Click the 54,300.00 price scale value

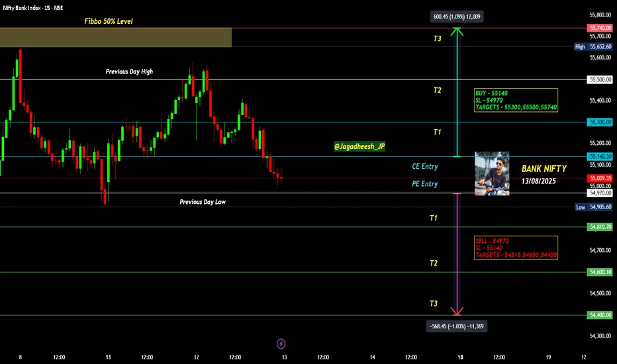(x=600, y=336)
